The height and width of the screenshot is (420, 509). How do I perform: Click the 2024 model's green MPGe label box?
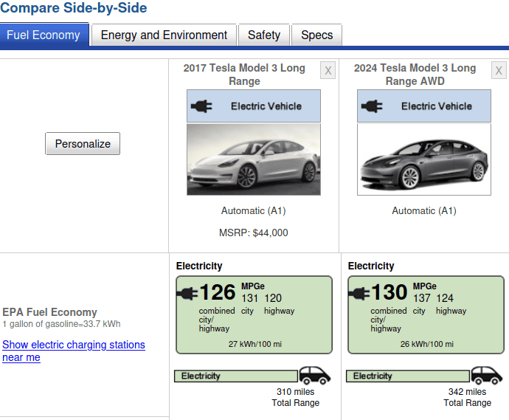coord(426,314)
